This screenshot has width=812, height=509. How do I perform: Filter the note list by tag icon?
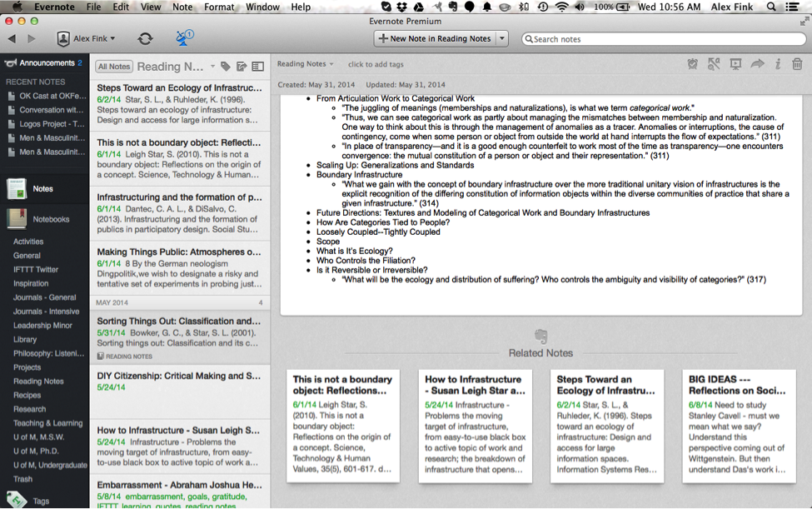[226, 67]
